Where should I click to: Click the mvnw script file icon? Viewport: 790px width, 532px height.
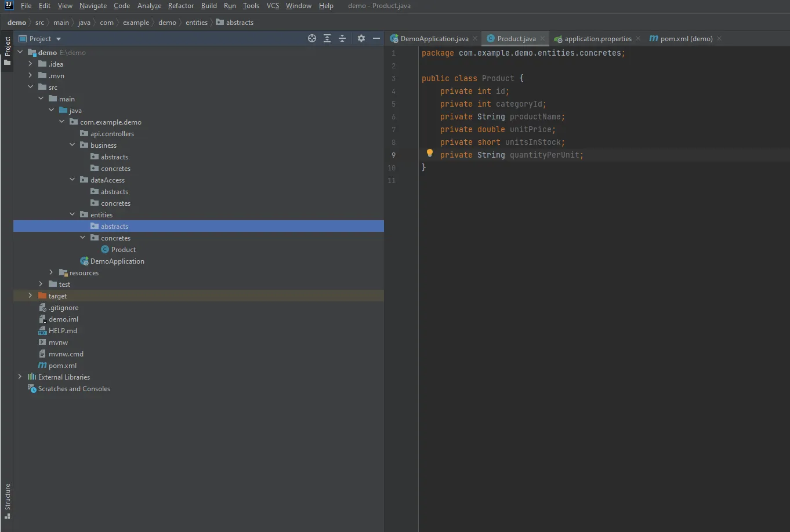tap(42, 342)
